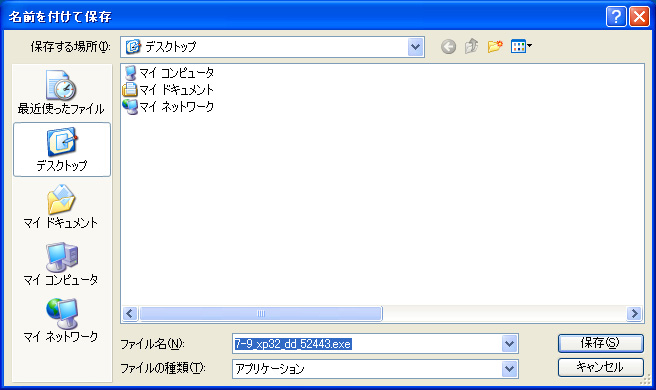The height and width of the screenshot is (390, 656).
Task: Select デスクトップ in the places bar
Action: [x=62, y=149]
